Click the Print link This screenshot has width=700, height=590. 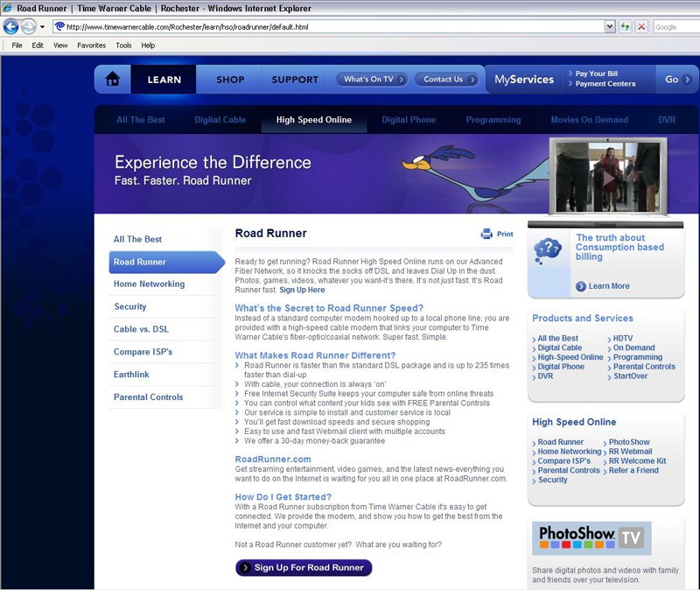pos(505,234)
